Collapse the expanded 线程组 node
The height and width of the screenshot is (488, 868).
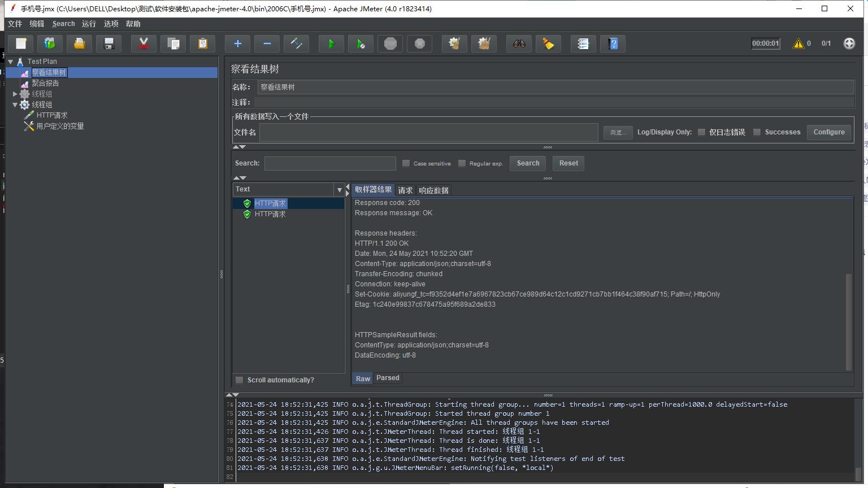15,104
